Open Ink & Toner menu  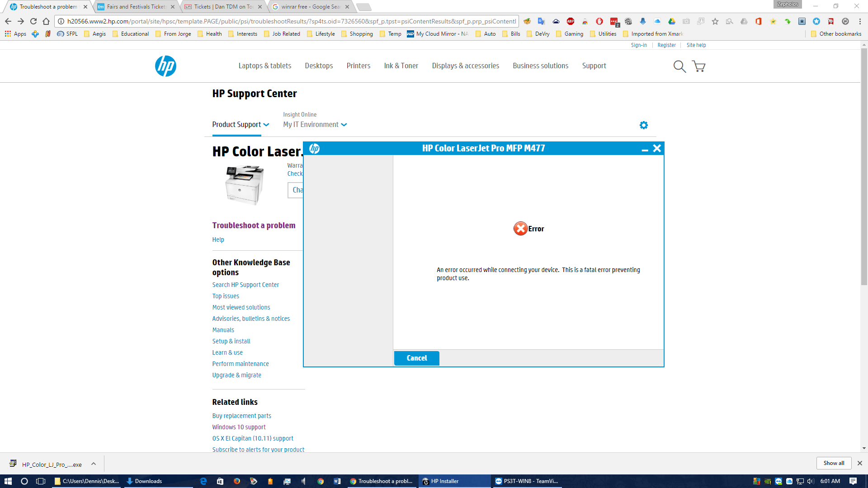tap(401, 66)
